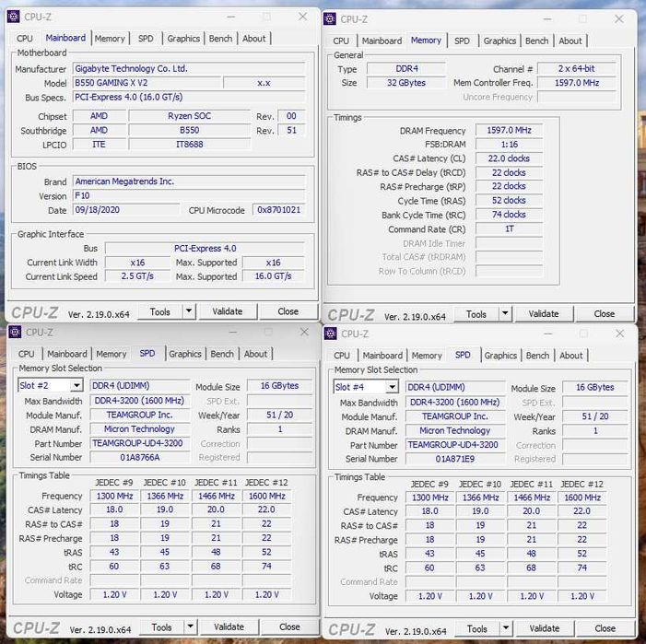Viewport: 646px width, 644px height.
Task: Open Bench tab in Mainboard window
Action: pos(220,39)
